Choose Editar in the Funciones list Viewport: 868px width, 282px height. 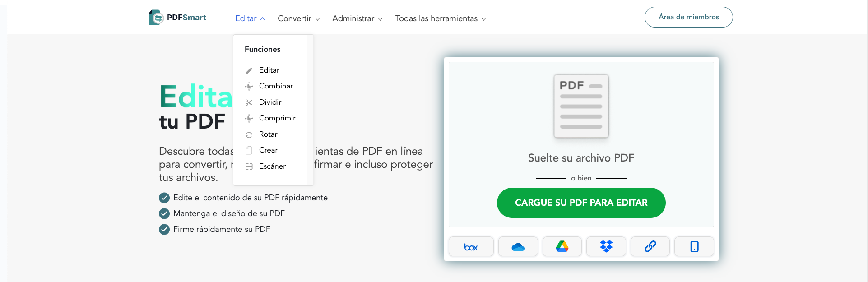(x=269, y=70)
